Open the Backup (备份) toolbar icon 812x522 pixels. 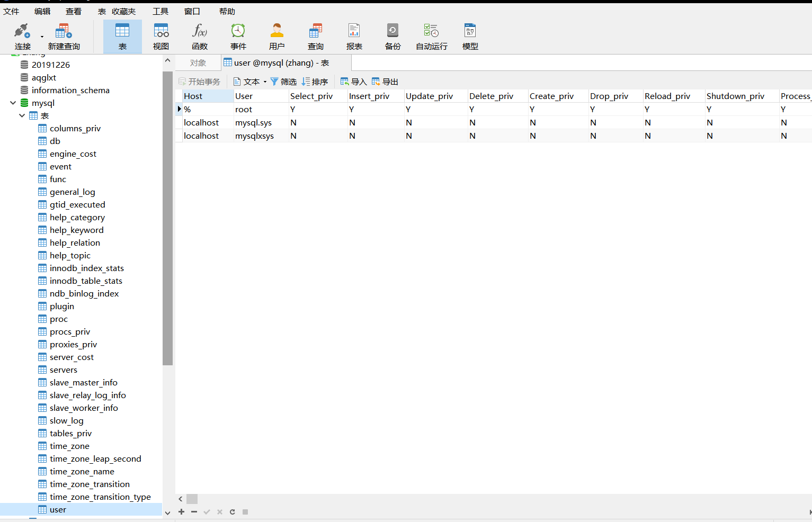point(393,36)
